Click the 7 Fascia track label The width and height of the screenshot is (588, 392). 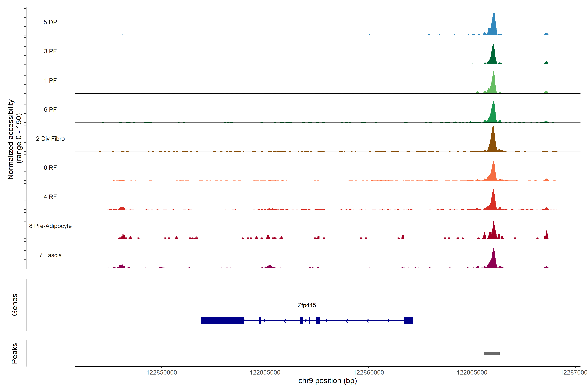50,255
